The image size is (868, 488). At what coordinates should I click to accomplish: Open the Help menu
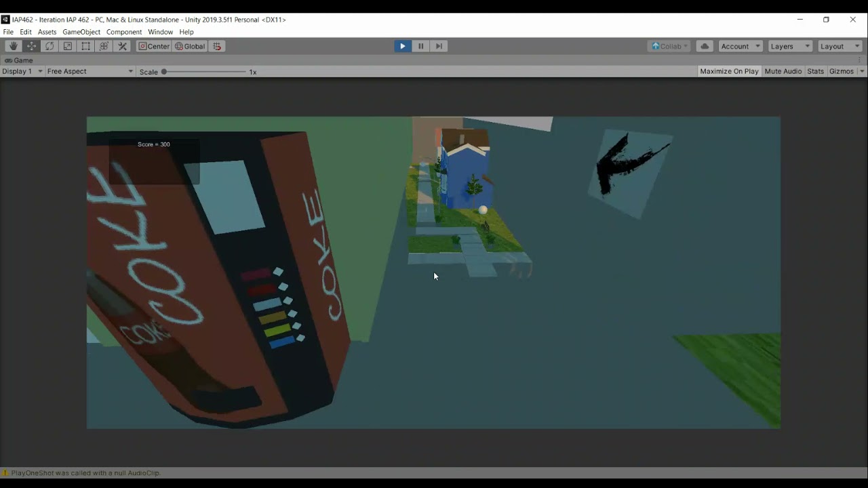tap(186, 32)
